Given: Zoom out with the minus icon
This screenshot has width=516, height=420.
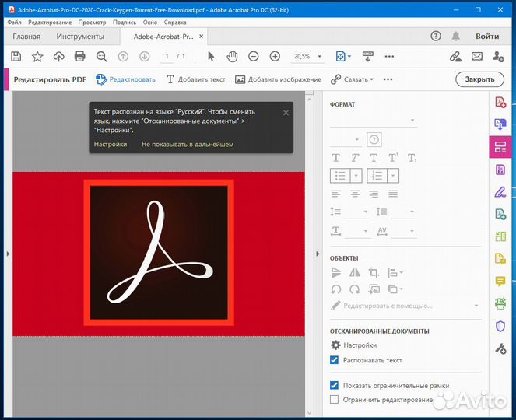Looking at the screenshot, I should (254, 57).
